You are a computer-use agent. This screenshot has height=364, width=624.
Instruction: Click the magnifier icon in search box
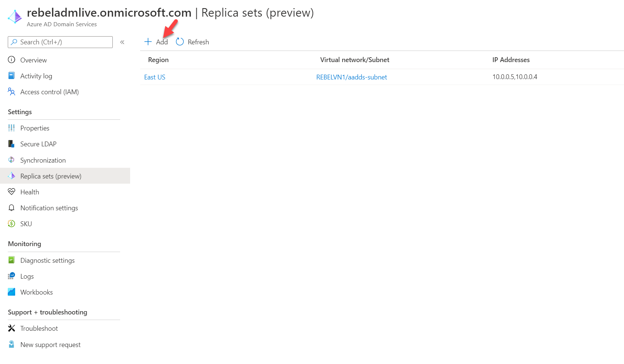14,42
